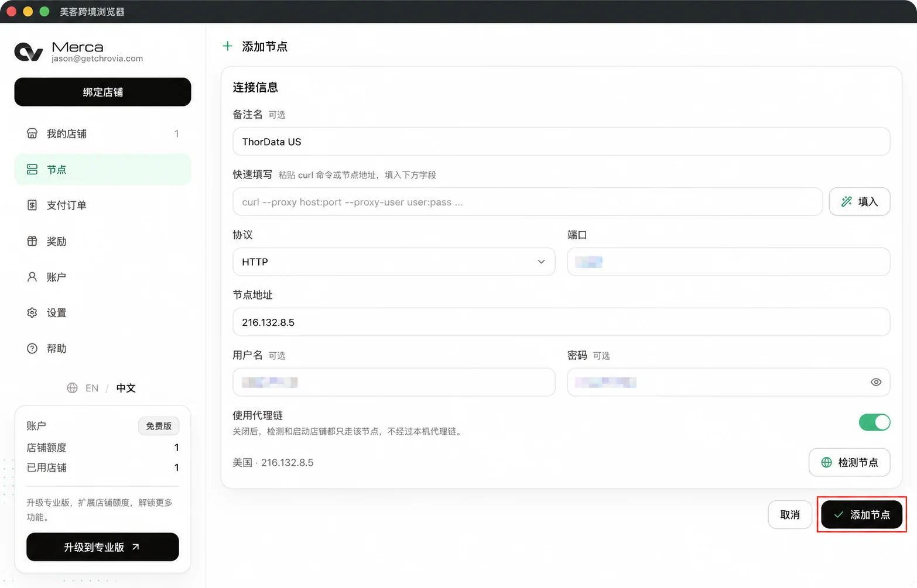Click the 快速填写 curl command field
The height and width of the screenshot is (588, 917).
528,202
